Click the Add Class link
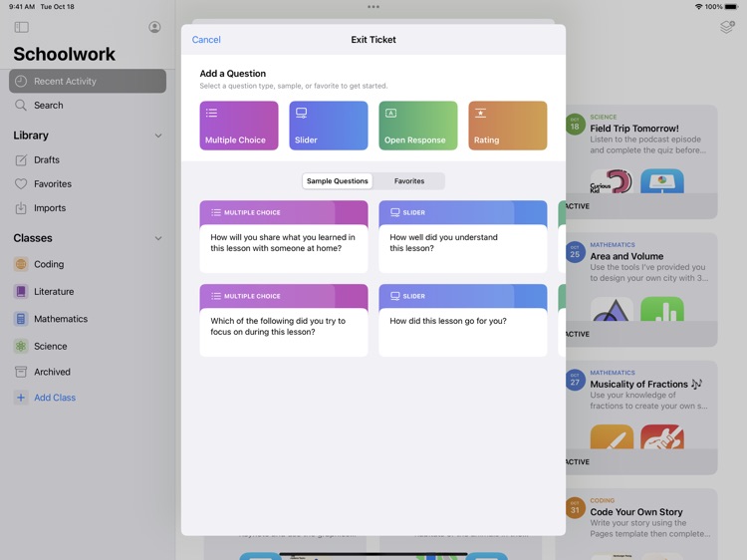This screenshot has height=560, width=747. tap(55, 398)
